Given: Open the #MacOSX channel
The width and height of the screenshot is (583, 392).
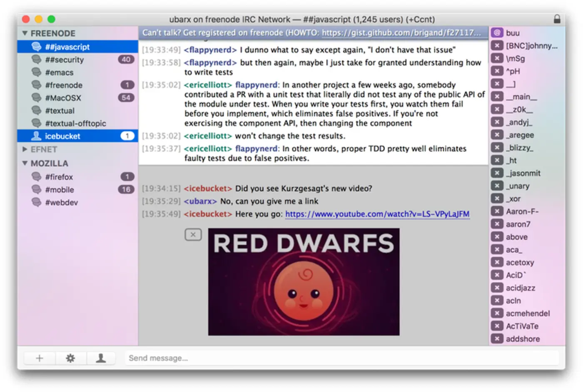Looking at the screenshot, I should tap(77, 98).
